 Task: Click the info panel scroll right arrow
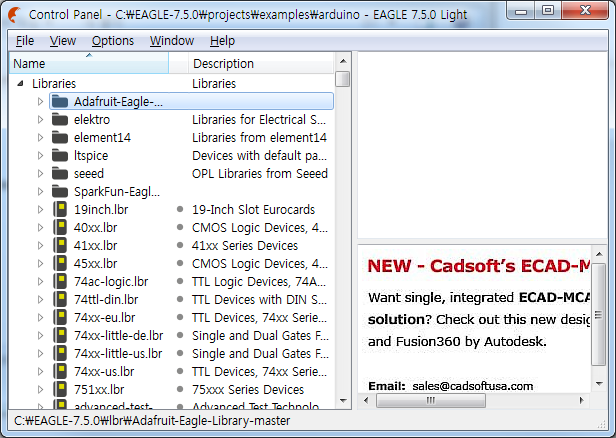[x=582, y=400]
